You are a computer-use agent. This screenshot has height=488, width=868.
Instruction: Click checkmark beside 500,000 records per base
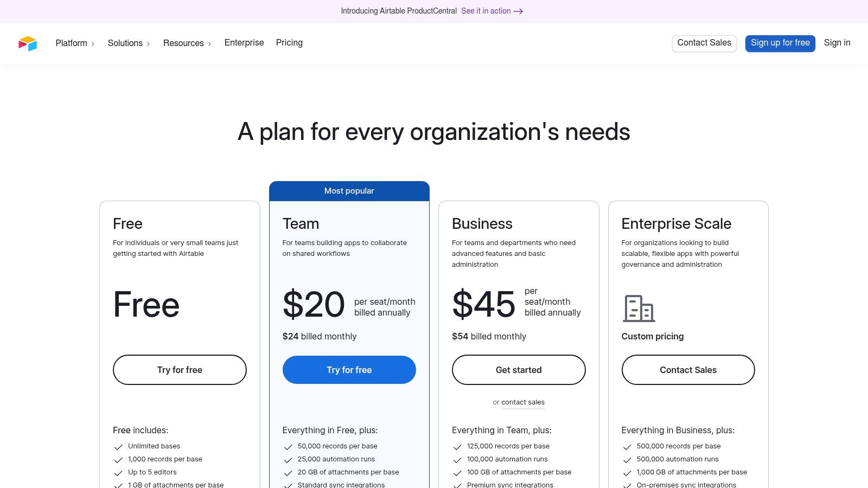point(627,447)
